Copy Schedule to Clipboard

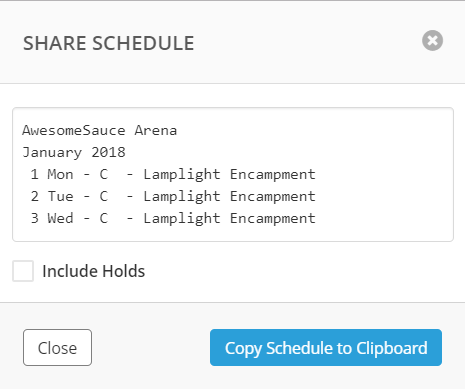tap(326, 348)
